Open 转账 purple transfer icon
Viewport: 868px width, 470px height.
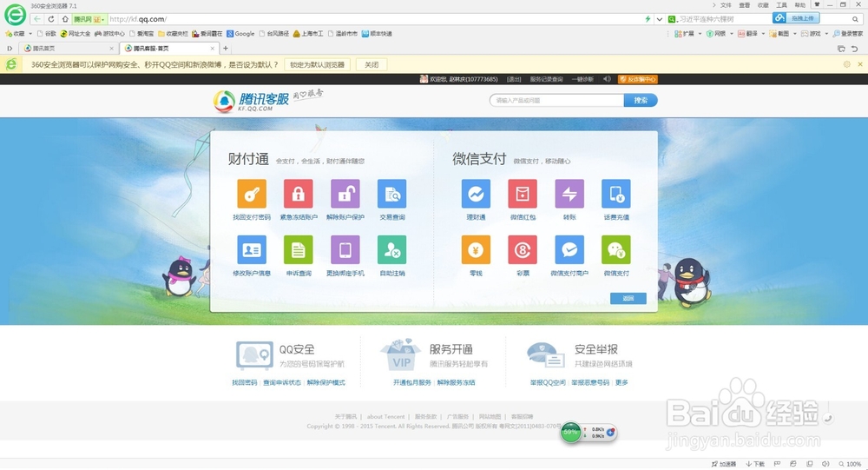tap(569, 194)
